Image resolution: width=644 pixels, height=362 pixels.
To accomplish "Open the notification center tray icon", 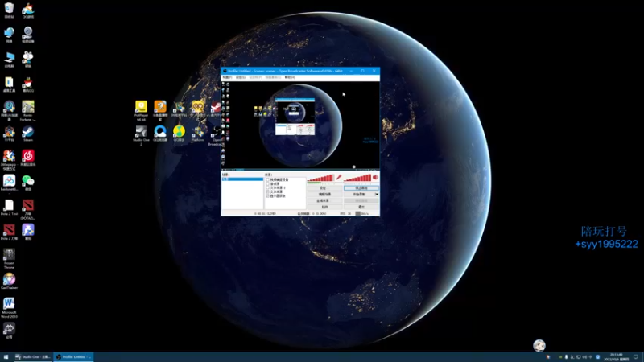I will tap(636, 357).
